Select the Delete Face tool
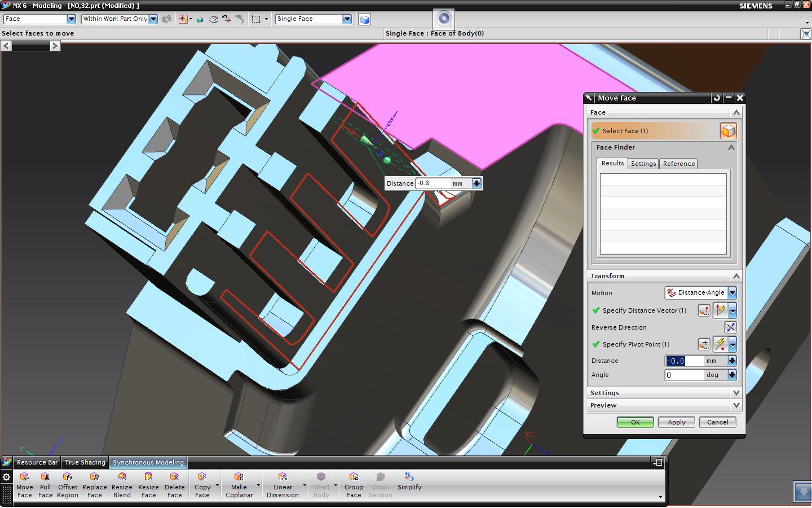Viewport: 812px width, 508px height. click(x=174, y=485)
